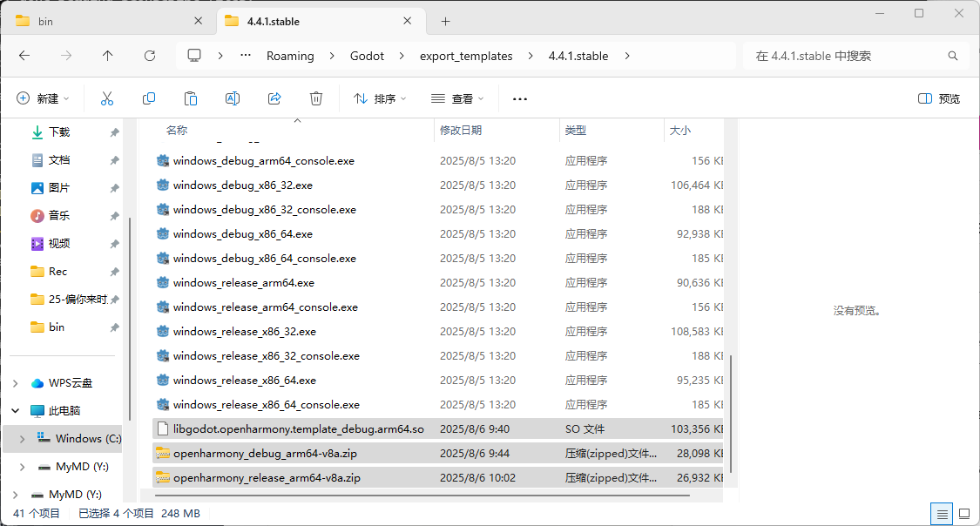Close the bin tab
980x526 pixels.
click(x=198, y=21)
